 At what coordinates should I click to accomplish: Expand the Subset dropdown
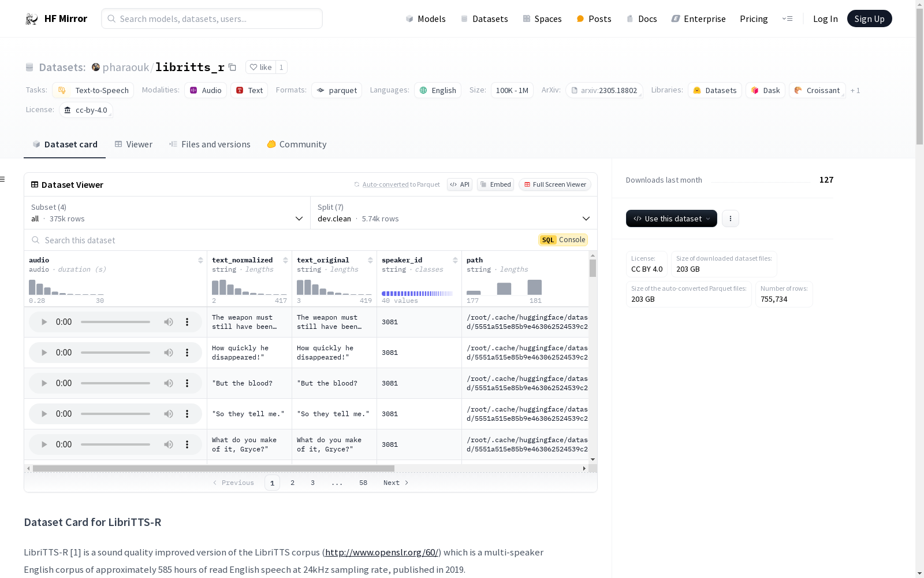click(x=167, y=213)
